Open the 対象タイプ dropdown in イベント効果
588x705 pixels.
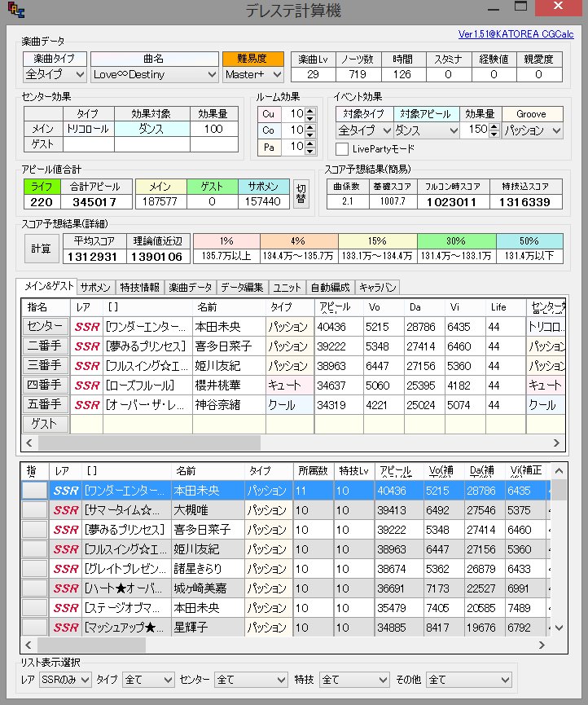364,130
